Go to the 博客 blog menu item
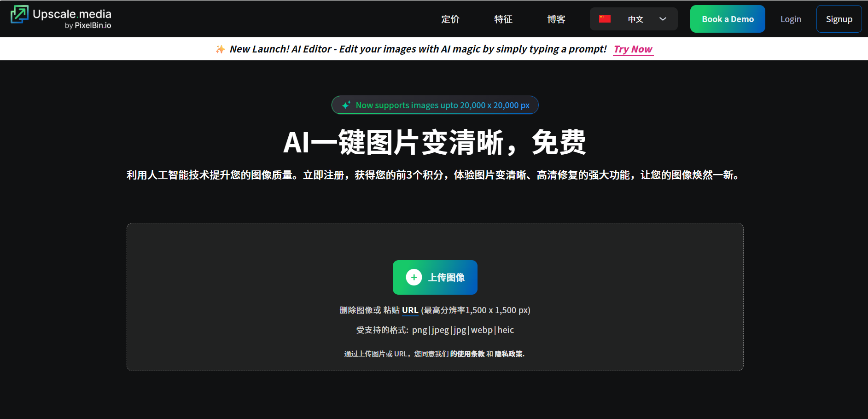Screen dimensions: 868x419 (556, 19)
